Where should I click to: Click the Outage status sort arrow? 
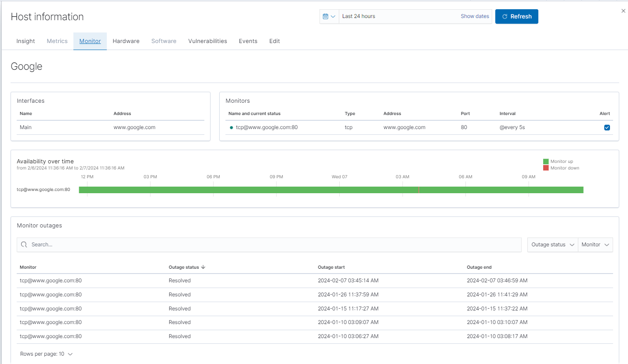tap(203, 267)
